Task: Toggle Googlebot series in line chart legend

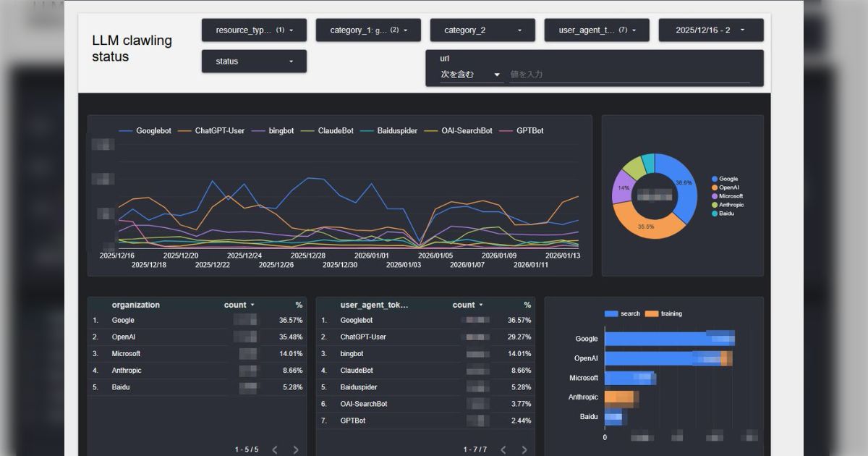Action: point(145,131)
